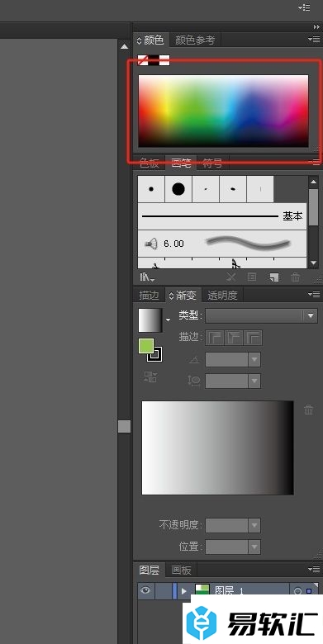Select the fifth thin vertical calligraphic brush
The height and width of the screenshot is (644, 323).
click(260, 189)
